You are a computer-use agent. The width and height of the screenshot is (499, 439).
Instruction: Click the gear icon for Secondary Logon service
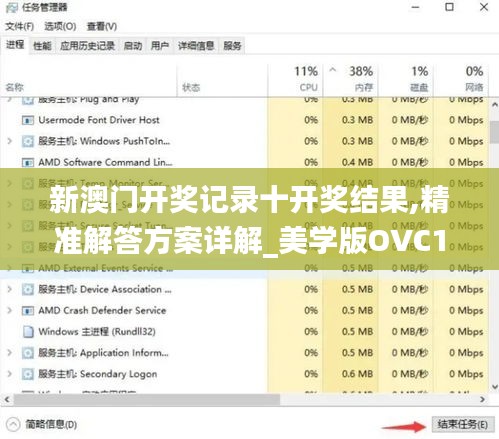click(28, 374)
